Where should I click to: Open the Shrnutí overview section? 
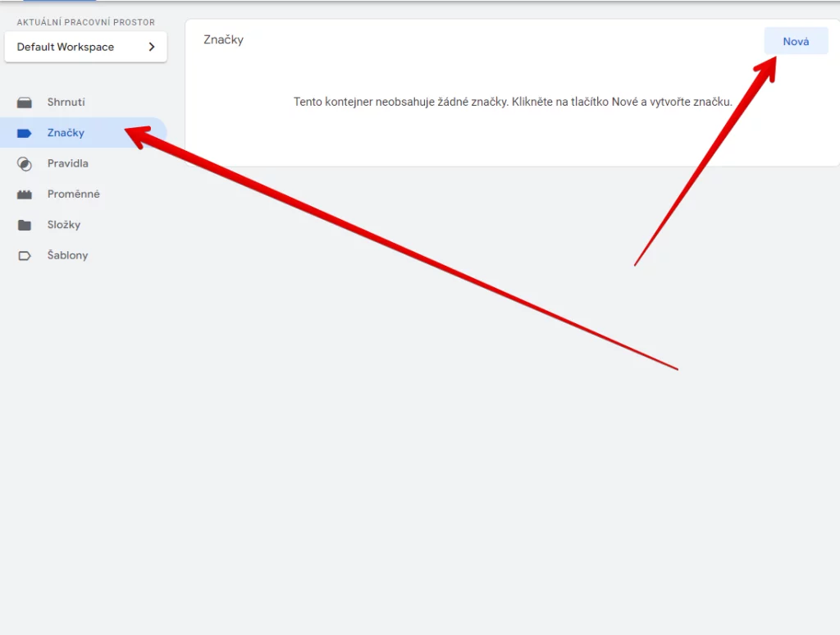(x=83, y=103)
